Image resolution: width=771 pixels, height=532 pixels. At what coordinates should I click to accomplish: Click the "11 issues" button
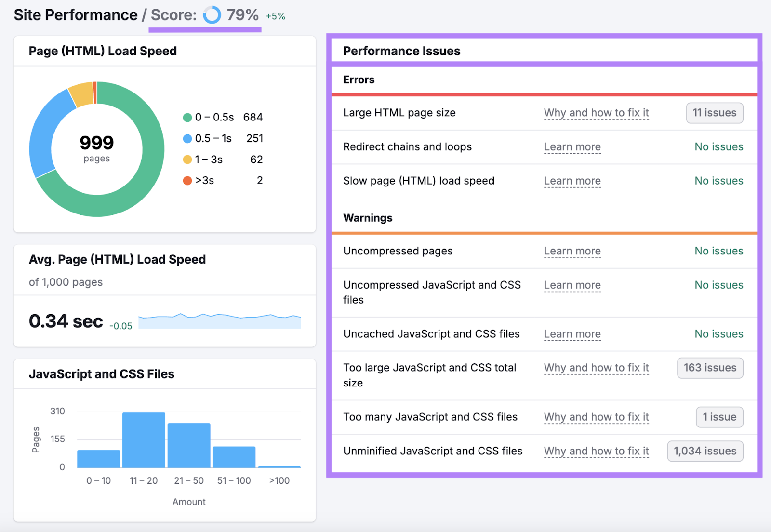(714, 113)
